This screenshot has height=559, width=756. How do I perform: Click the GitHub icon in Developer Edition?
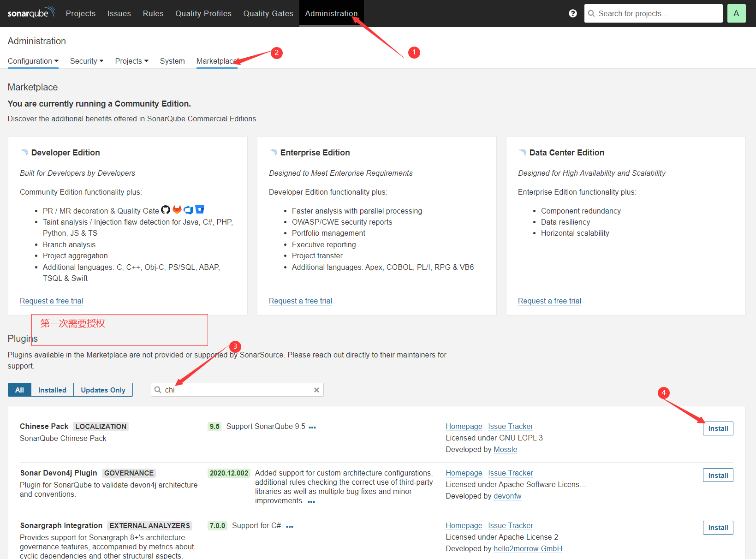(166, 210)
